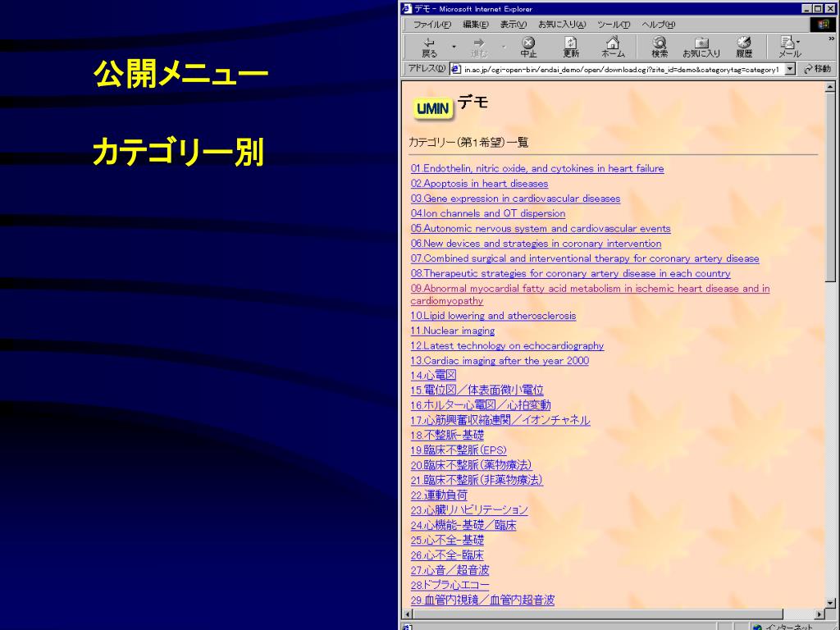840x630 pixels.
Task: Click the horizontal scrollbar left arrow
Action: [x=407, y=614]
